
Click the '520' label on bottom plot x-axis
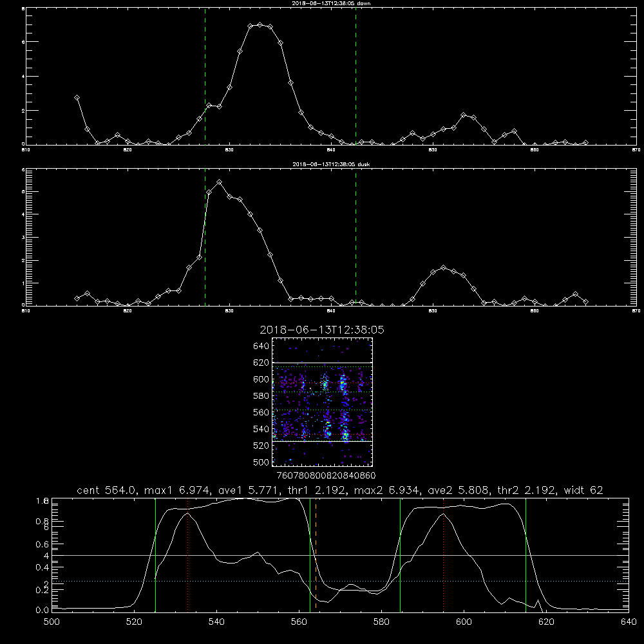[134, 622]
